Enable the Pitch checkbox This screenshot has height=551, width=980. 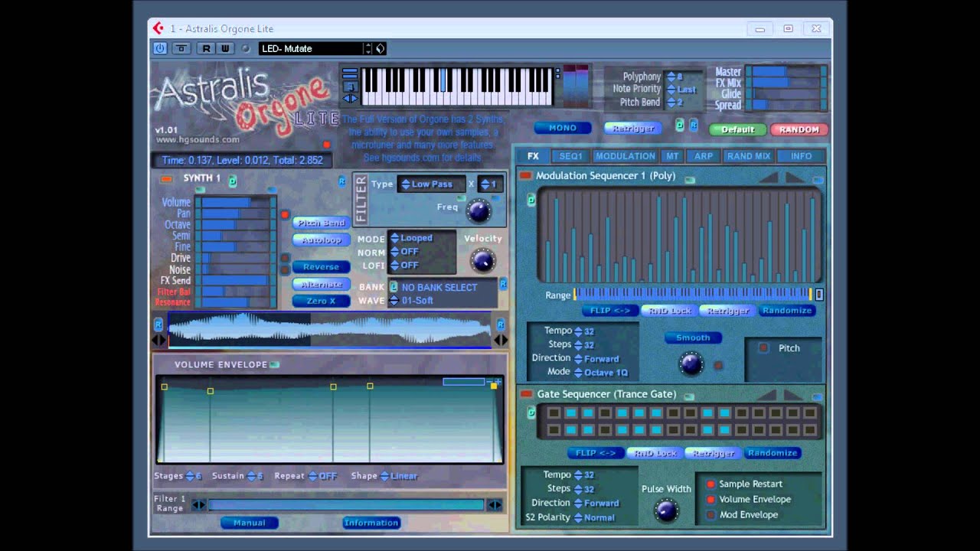click(763, 348)
